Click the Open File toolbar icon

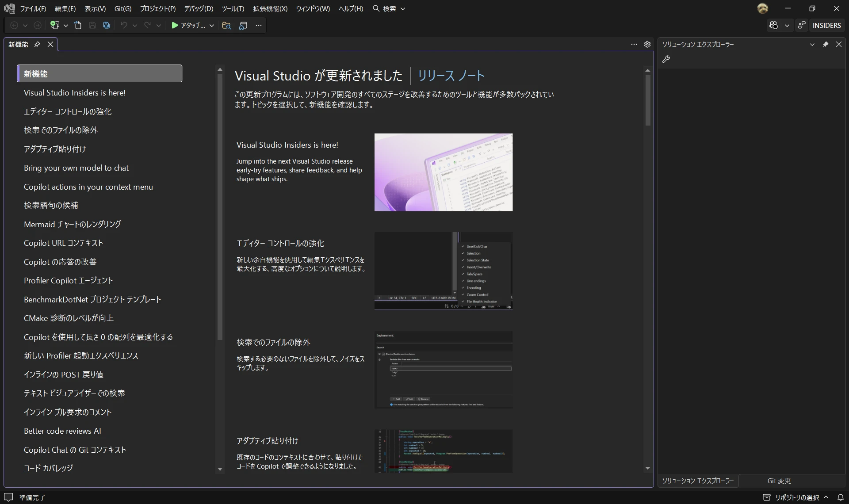point(78,25)
